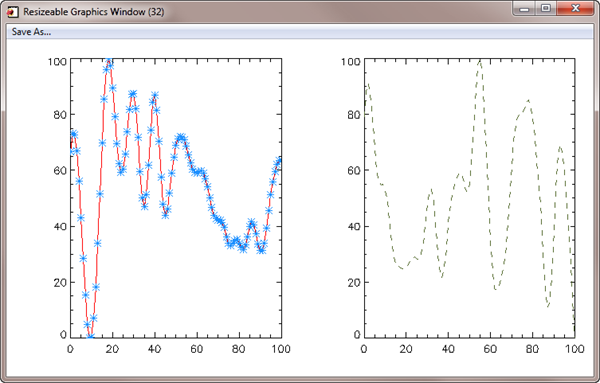This screenshot has height=383, width=600.
Task: Minimize the Resizeable Graphics Window
Action: (x=524, y=8)
